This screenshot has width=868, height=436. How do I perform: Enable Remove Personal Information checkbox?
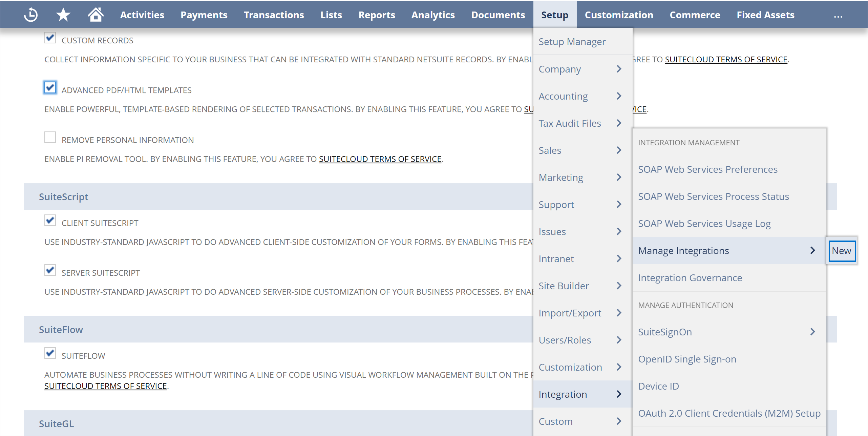coord(50,137)
